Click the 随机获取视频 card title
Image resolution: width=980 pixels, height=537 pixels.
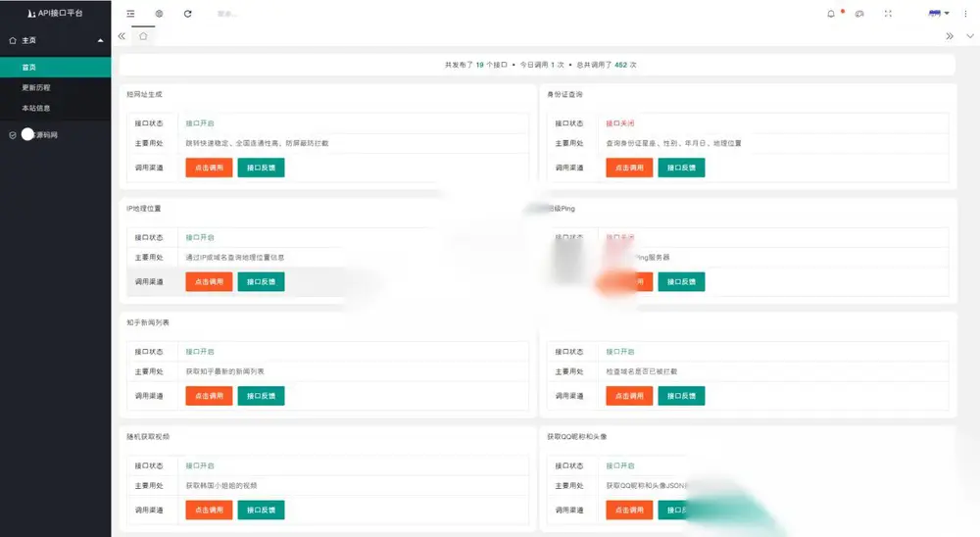(x=148, y=436)
